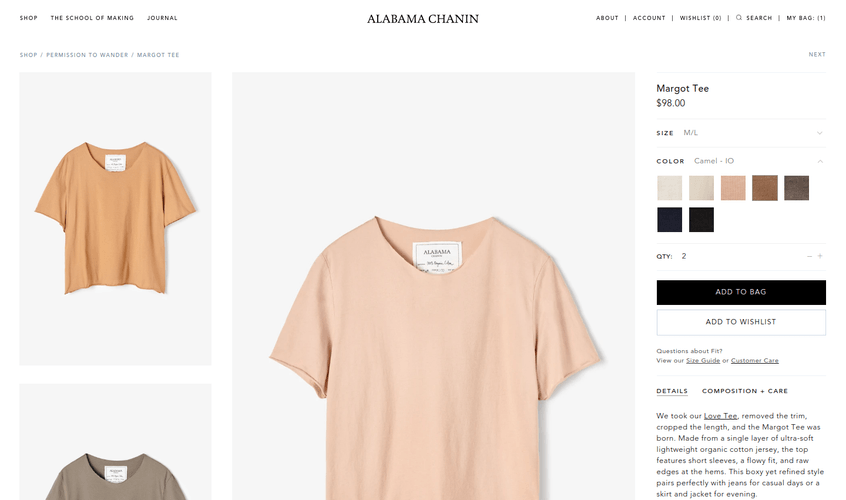The width and height of the screenshot is (846, 500).
Task: Click Add to Wishlist button
Action: click(x=741, y=322)
